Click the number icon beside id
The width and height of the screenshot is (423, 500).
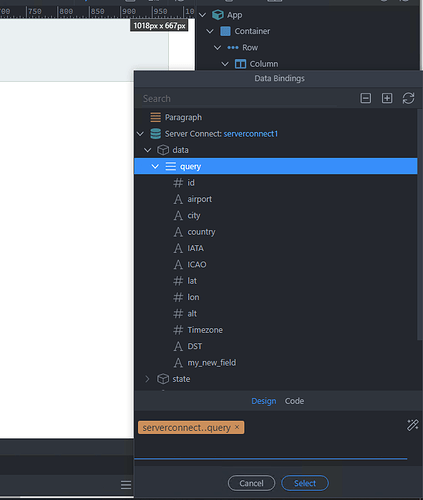click(x=178, y=183)
